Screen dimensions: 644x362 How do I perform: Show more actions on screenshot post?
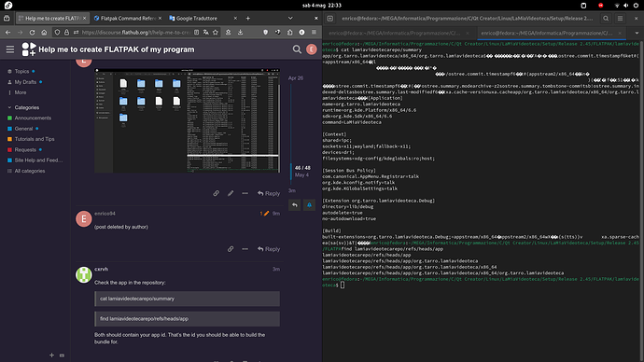pos(245,193)
